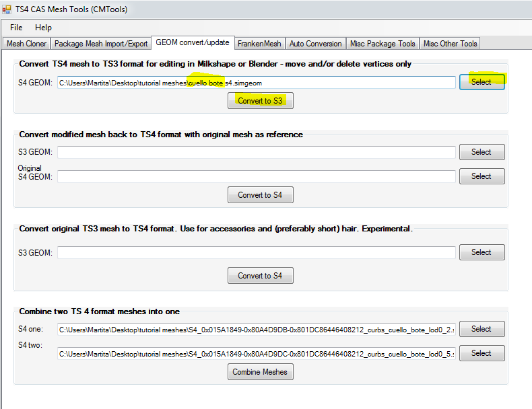Switch to Misc Package Tools tab

tap(383, 44)
